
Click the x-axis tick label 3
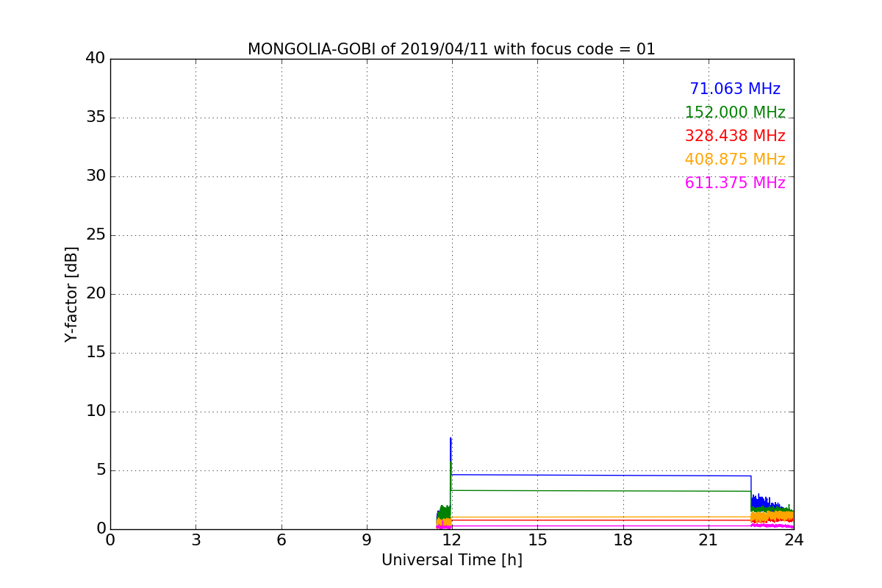coord(196,540)
